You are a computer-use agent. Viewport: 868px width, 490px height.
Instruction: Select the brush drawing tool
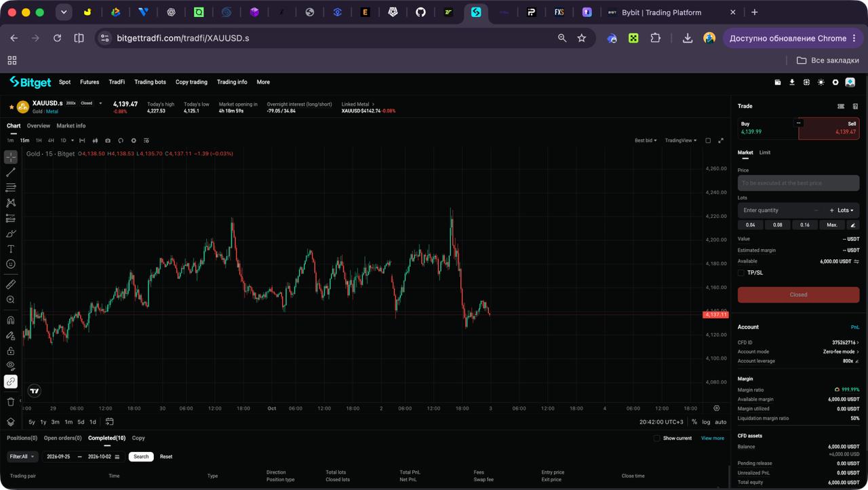point(11,233)
